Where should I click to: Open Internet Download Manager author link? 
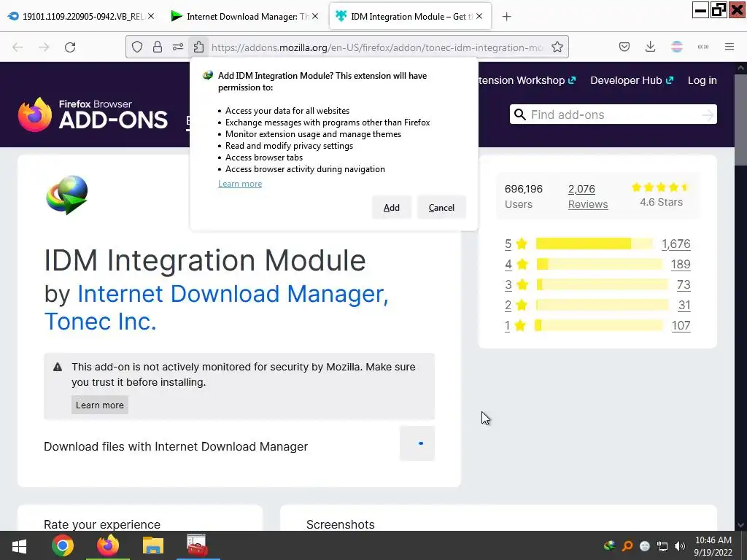(x=233, y=294)
